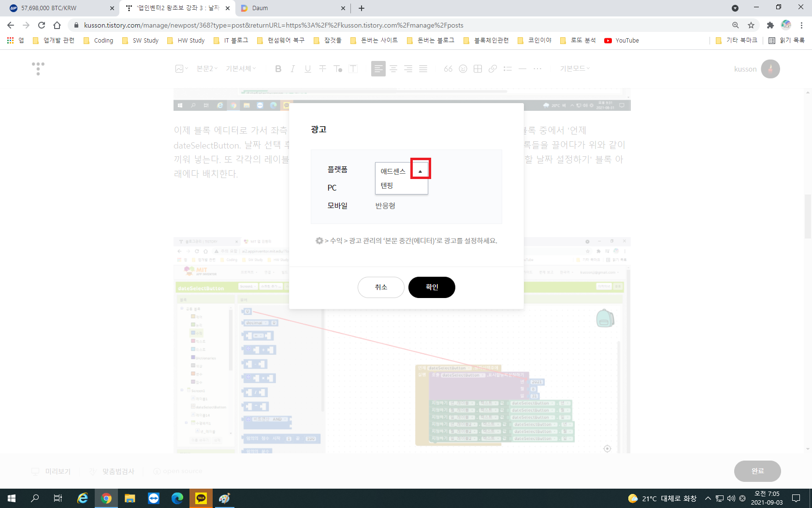Reload the current page
Screen dimensions: 812x508
click(42, 25)
